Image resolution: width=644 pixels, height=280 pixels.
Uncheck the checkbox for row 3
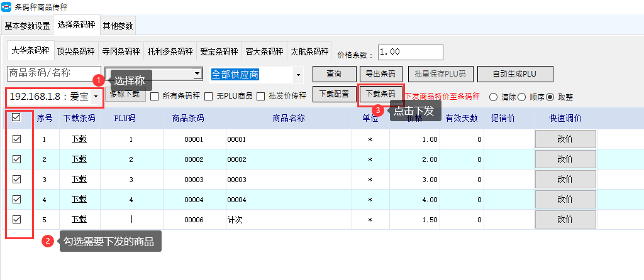[17, 180]
